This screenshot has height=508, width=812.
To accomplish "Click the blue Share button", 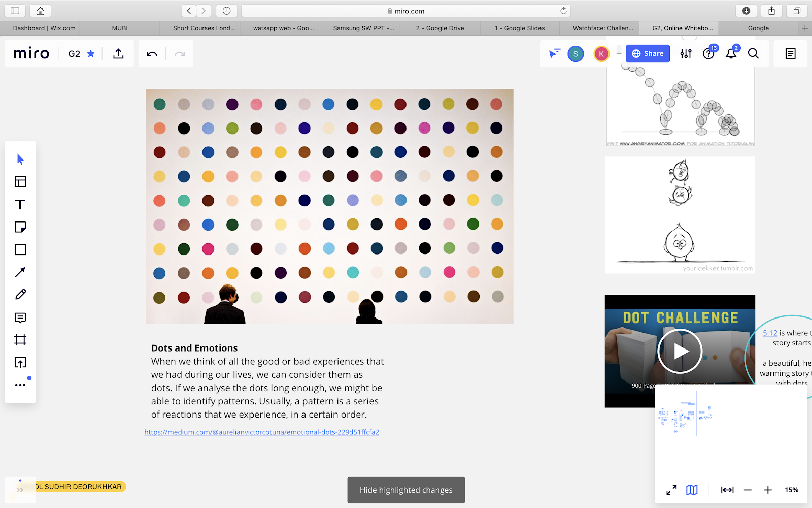I will 648,53.
